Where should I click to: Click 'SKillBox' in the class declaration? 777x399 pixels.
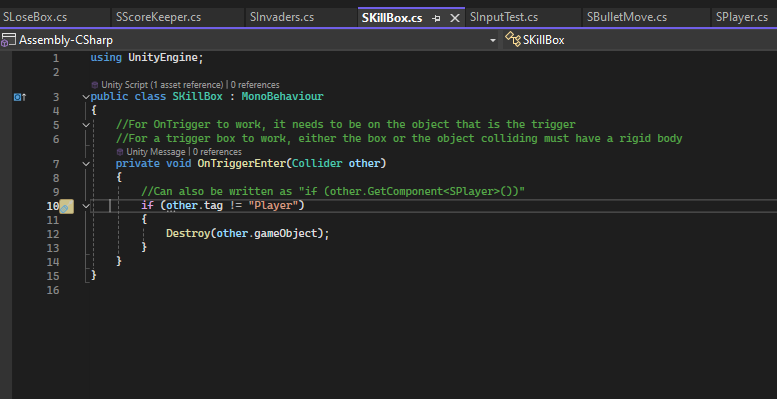198,96
